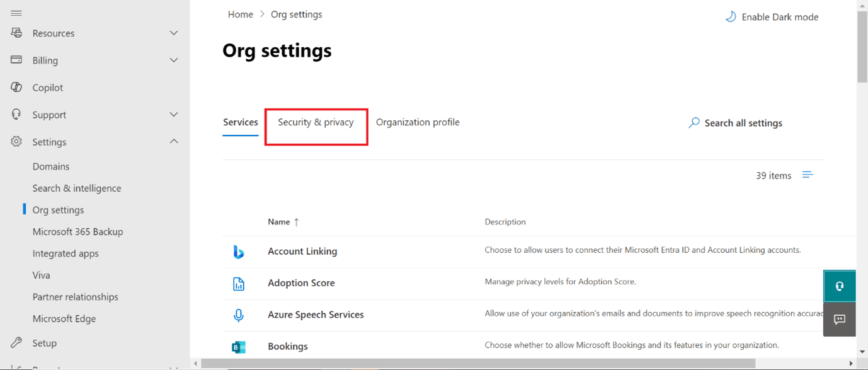Screen dimensions: 868x370
Task: Enable Dark mode
Action: click(x=772, y=16)
